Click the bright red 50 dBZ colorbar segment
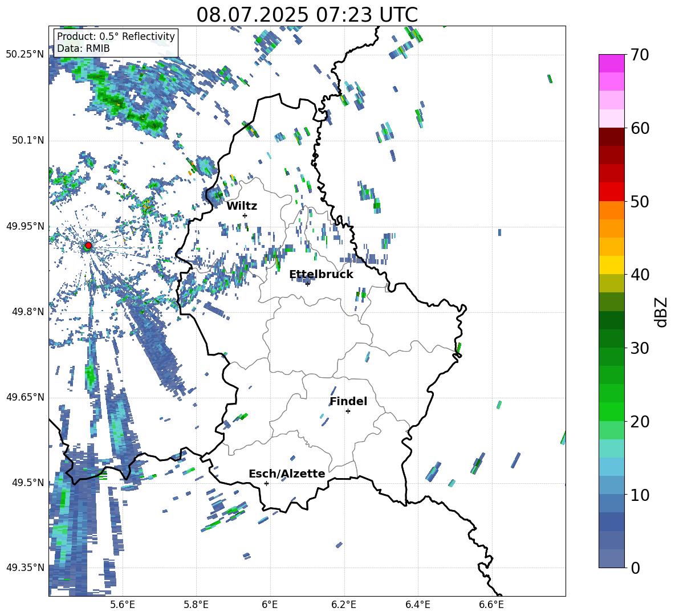This screenshot has width=675, height=616. (611, 192)
